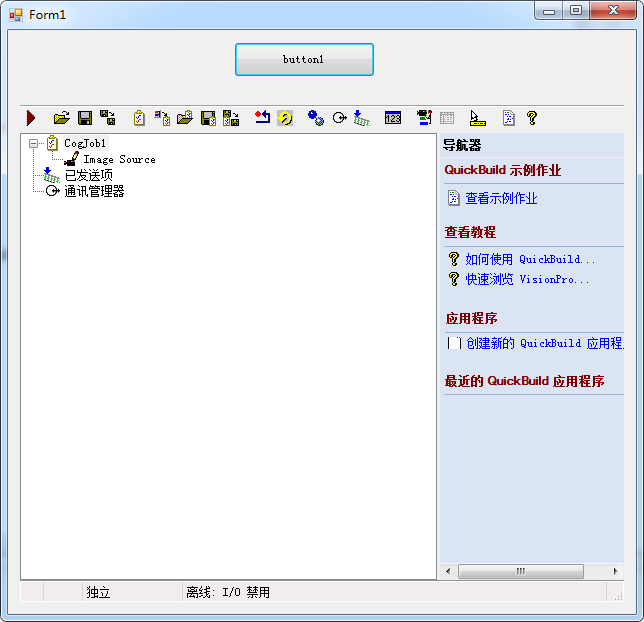644x622 pixels.
Task: Click the cursor with ruler icon
Action: (x=478, y=118)
